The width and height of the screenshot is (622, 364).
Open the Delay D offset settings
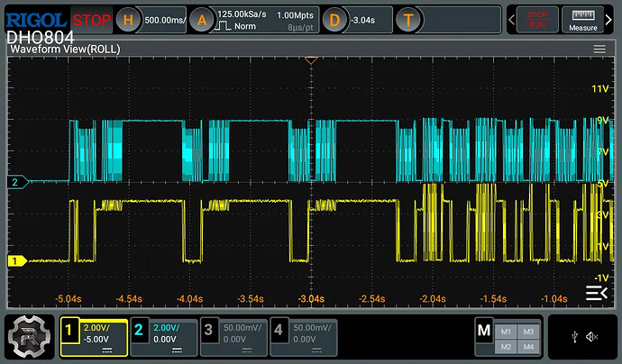(x=334, y=20)
